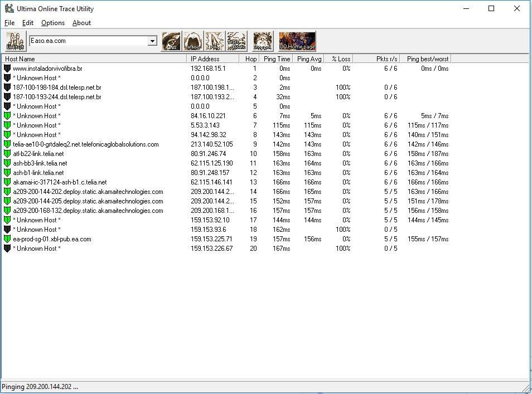The height and width of the screenshot is (394, 532).
Task: Click green shield icon for telia-ae10-0-grtdaleq2 host
Action: 7,144
